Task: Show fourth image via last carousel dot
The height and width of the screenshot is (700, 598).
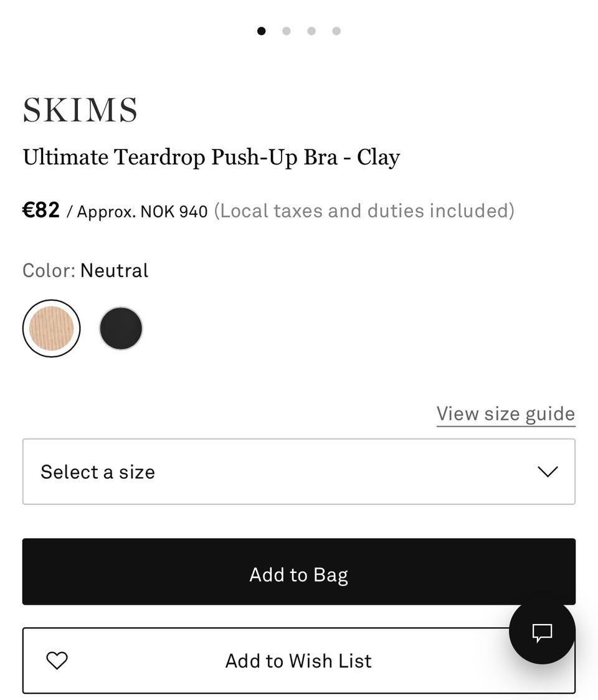Action: click(x=336, y=31)
